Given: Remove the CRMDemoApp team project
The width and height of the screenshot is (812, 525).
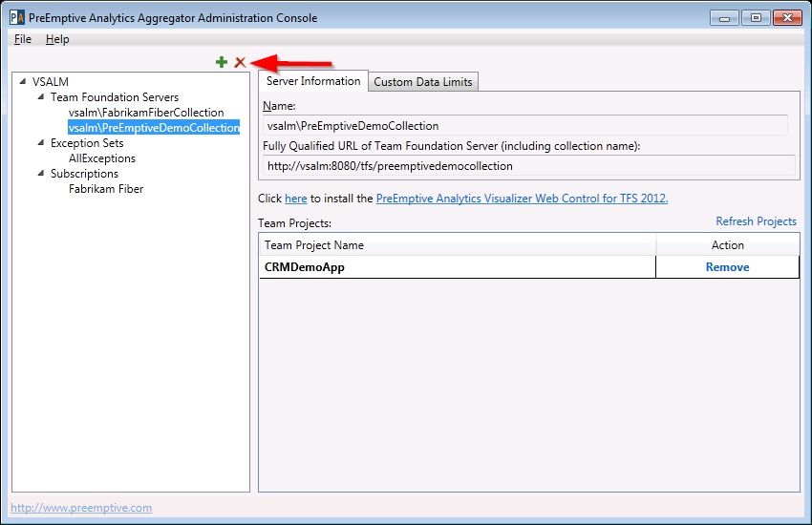Looking at the screenshot, I should click(x=728, y=267).
